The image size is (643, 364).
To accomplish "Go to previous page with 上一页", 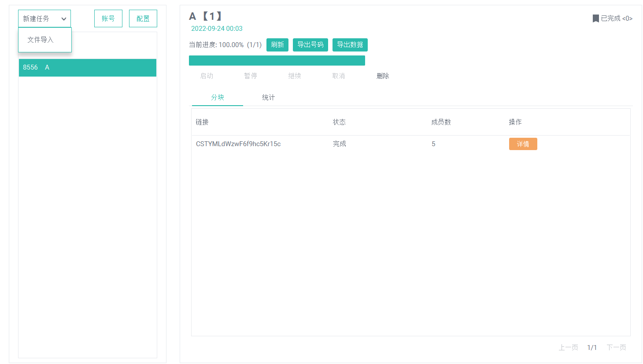I will click(x=569, y=348).
